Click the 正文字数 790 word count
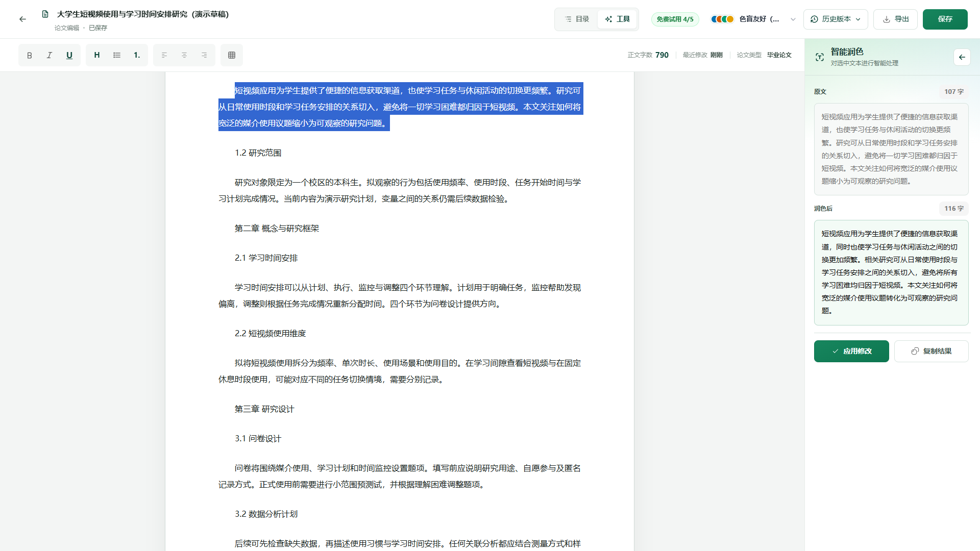Viewport: 980px width, 551px height. [648, 55]
